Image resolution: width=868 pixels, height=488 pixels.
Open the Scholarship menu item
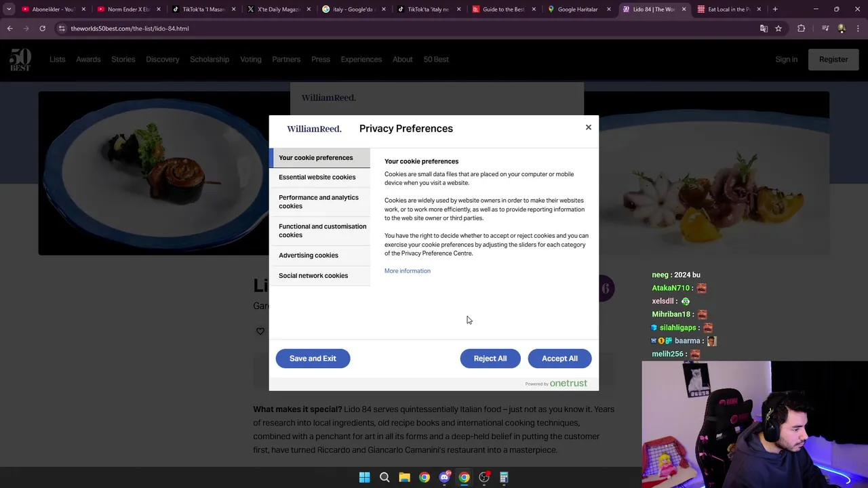(210, 59)
